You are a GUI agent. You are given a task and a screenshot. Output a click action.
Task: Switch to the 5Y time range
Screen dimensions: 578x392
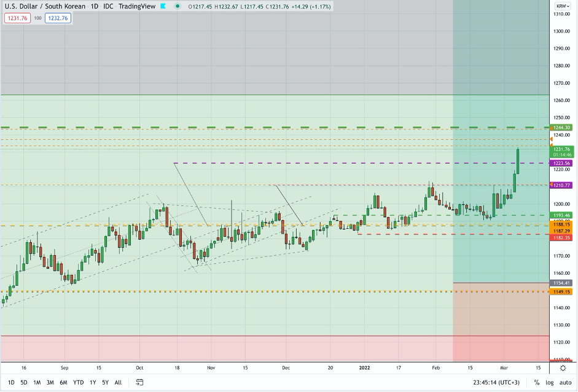click(105, 382)
